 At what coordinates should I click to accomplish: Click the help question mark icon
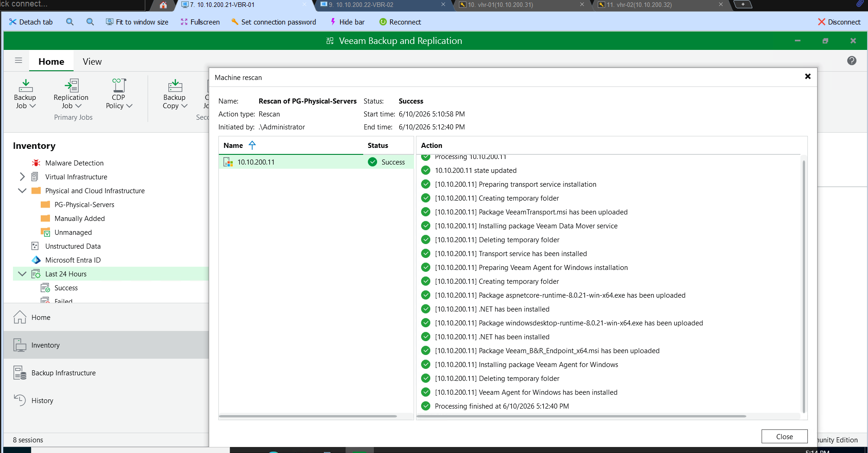click(852, 61)
